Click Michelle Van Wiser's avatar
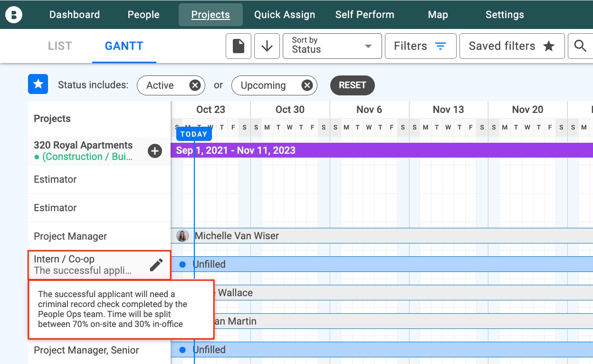 (182, 236)
